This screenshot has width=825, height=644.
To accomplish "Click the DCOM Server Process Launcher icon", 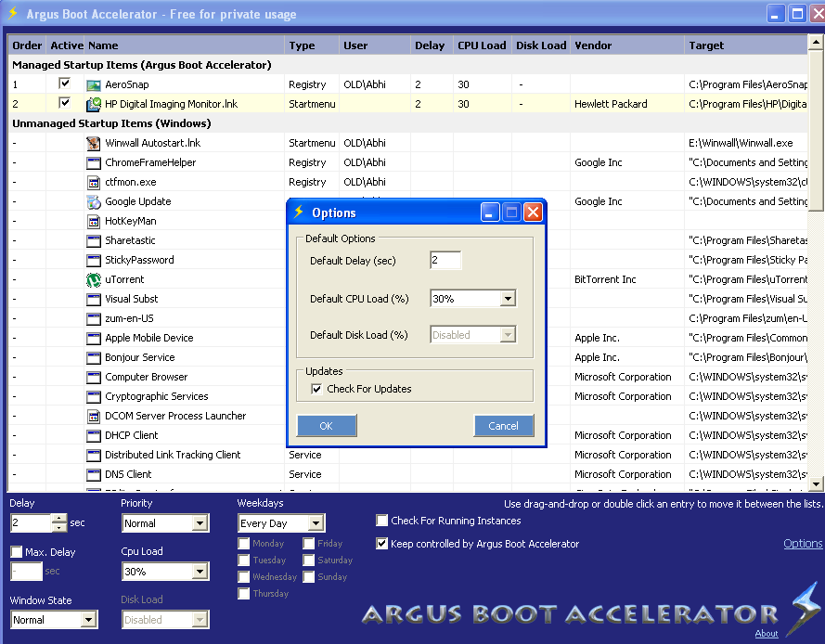I will [x=94, y=416].
